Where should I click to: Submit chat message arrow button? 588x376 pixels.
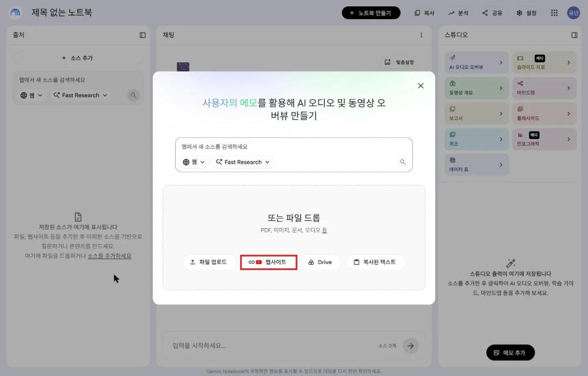click(410, 346)
